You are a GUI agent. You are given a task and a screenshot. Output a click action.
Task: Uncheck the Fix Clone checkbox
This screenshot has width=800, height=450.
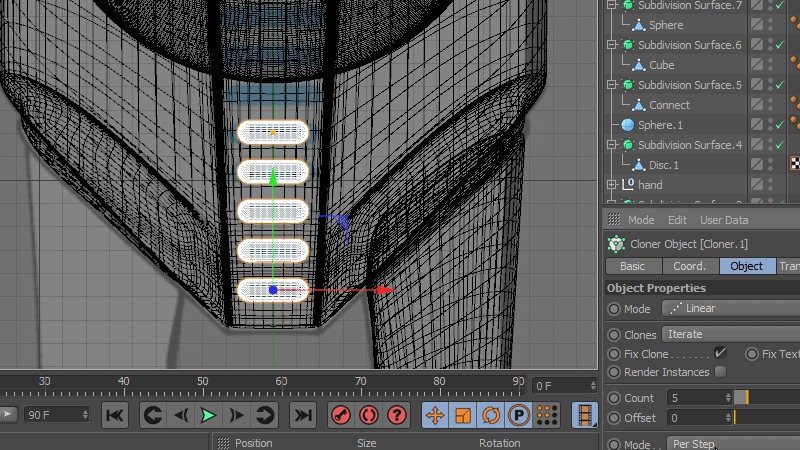720,353
